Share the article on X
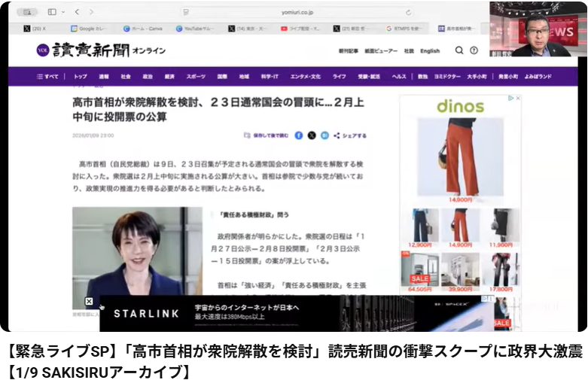 tap(312, 135)
